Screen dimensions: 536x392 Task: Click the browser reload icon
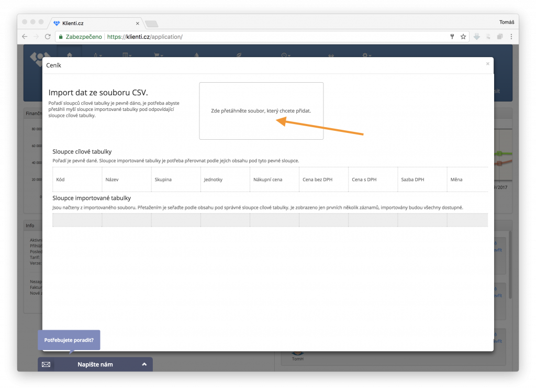48,37
